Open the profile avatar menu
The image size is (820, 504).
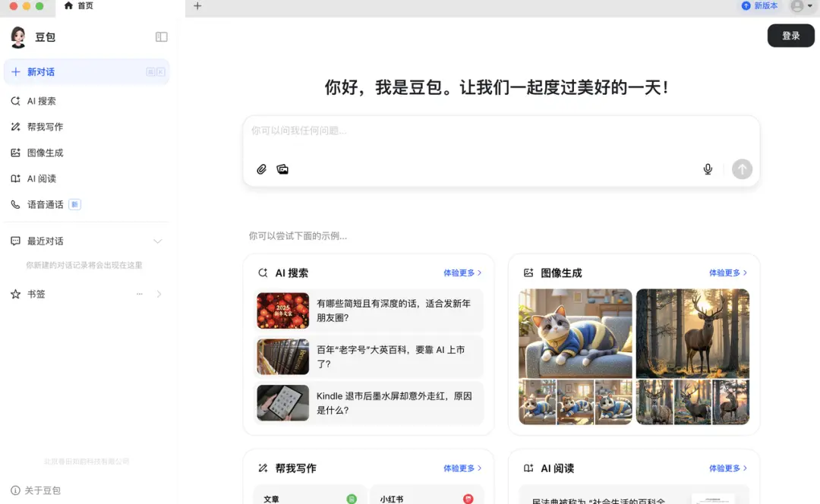(x=797, y=6)
